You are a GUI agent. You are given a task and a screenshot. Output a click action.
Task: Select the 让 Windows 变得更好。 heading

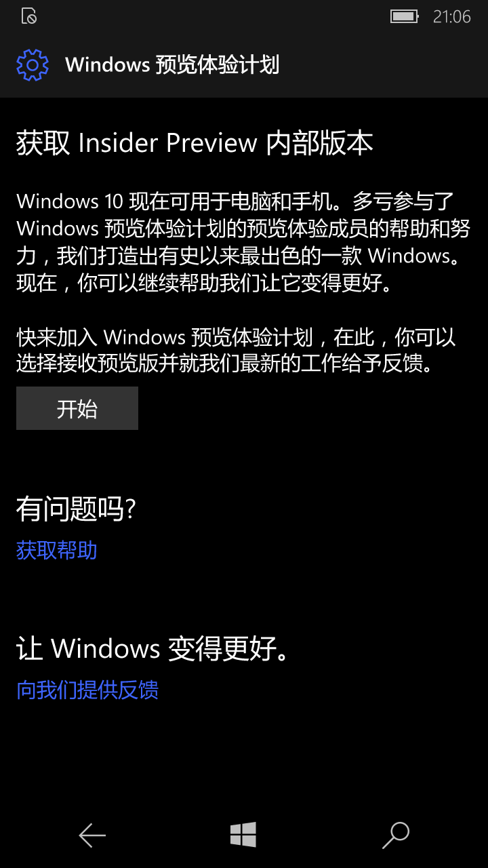(x=155, y=649)
